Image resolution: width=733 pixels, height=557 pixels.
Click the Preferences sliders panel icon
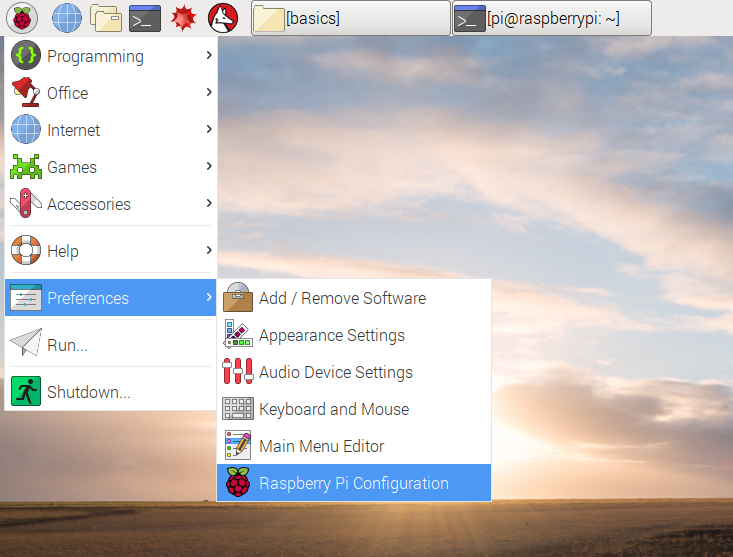26,298
